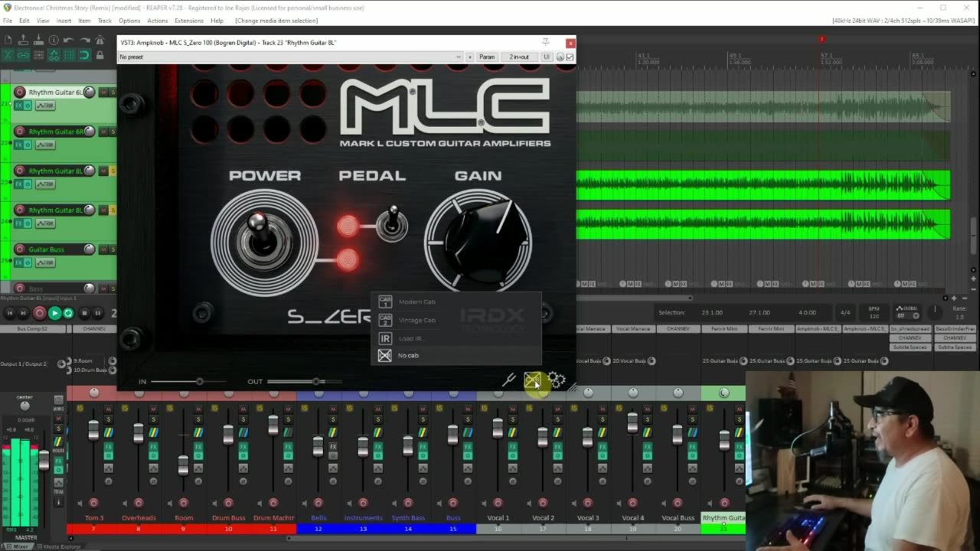Mute the Tom 3 mixer channel

(x=108, y=410)
